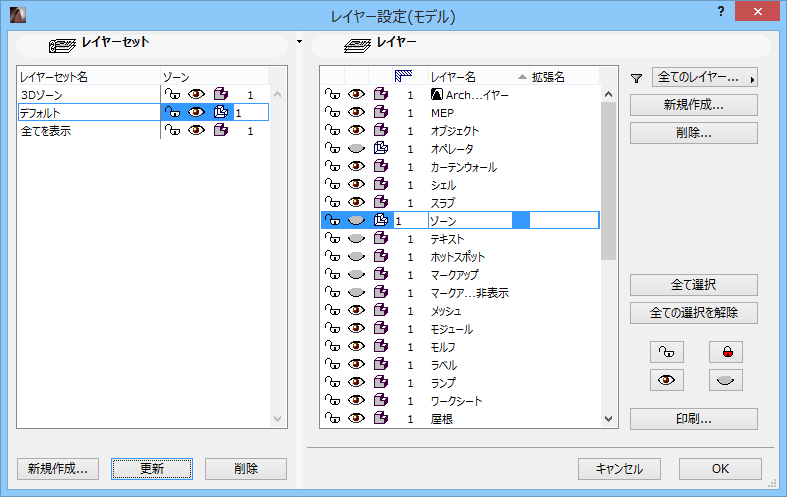
Task: Select the マークア…非表示 layer
Action: [x=470, y=293]
